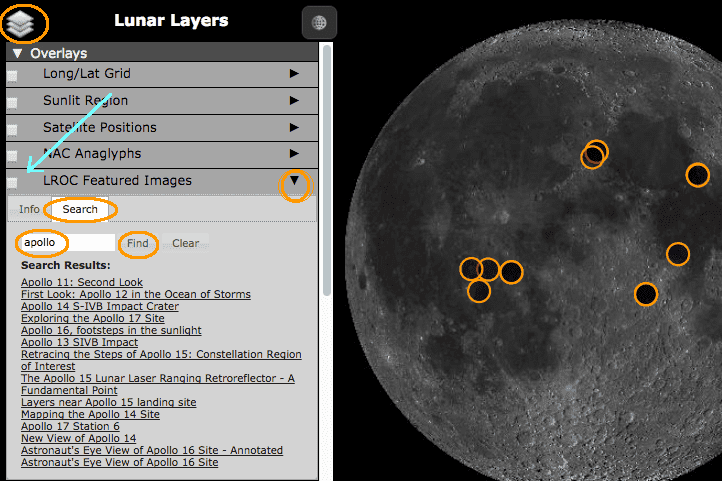This screenshot has height=481, width=722.
Task: Expand the Long/Lat Grid layer arrow
Action: coord(294,74)
